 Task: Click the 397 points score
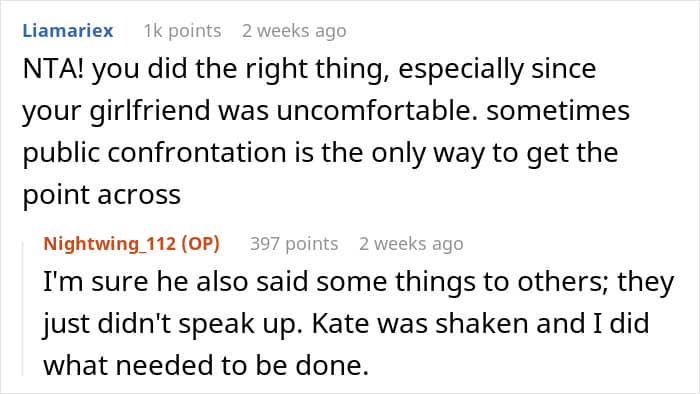point(294,244)
